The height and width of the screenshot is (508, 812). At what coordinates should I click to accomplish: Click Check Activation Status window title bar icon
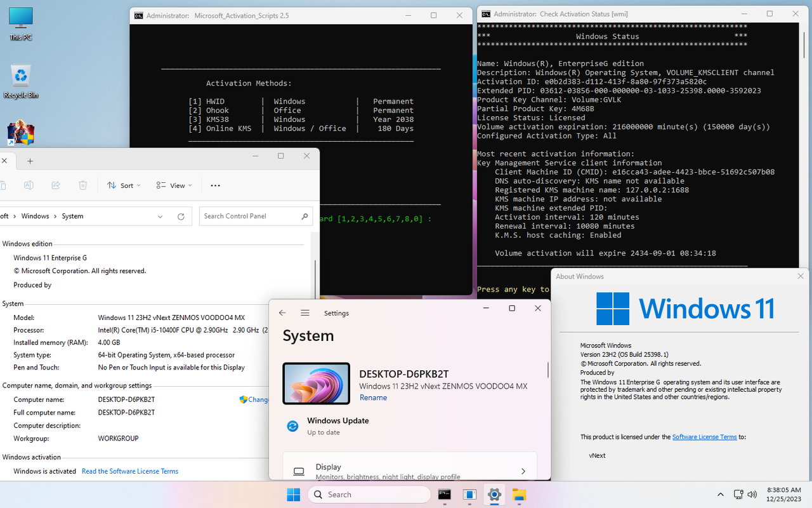pos(486,14)
